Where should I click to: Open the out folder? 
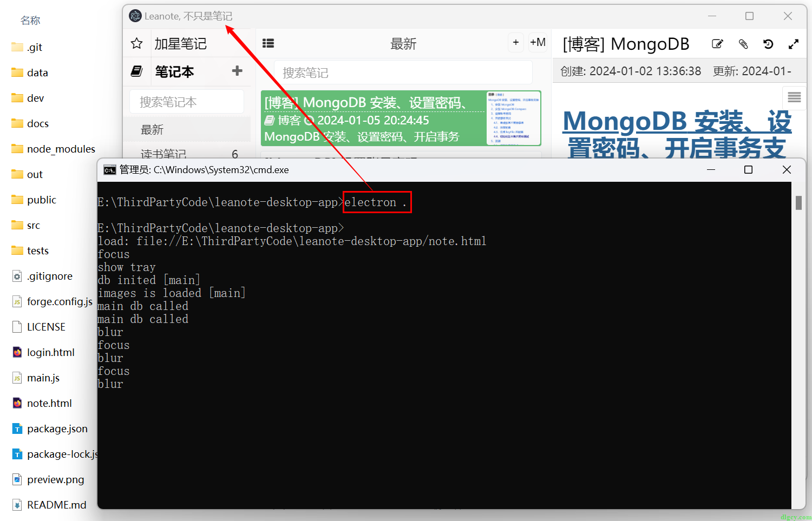point(27,174)
